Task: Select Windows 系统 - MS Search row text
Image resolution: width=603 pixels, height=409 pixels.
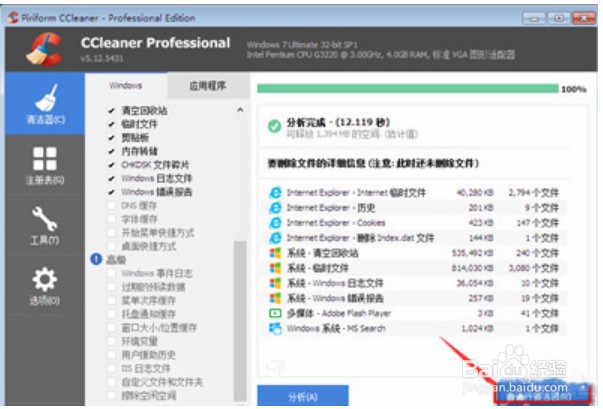Action: click(x=336, y=328)
